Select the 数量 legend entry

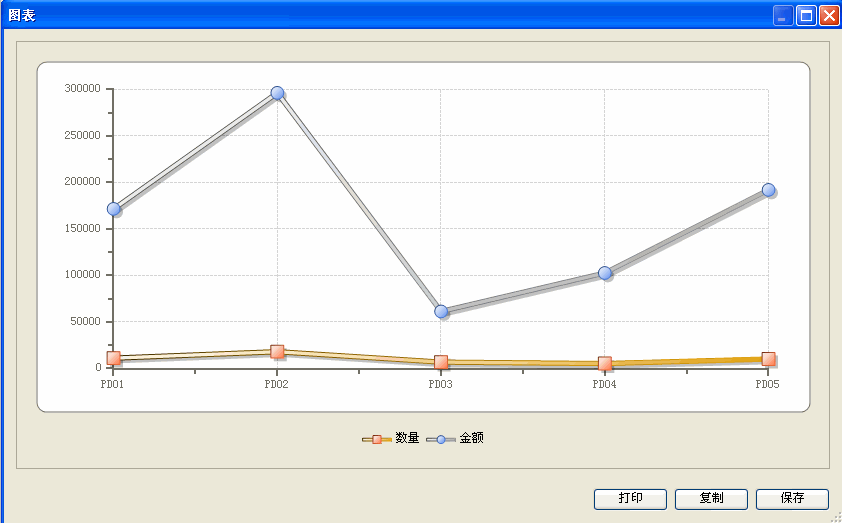(390, 439)
